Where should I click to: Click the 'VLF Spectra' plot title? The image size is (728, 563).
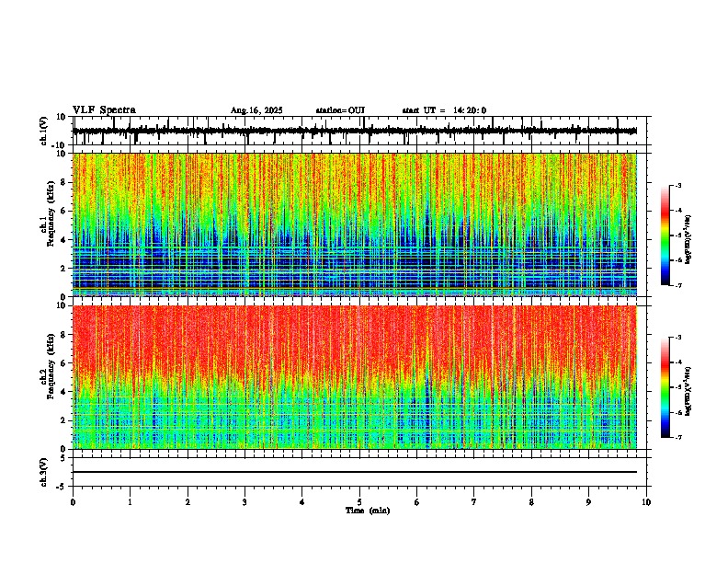104,110
